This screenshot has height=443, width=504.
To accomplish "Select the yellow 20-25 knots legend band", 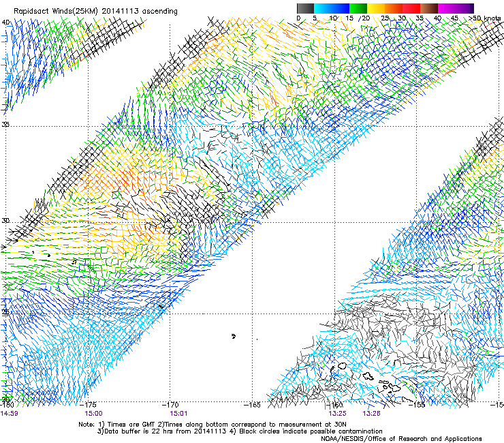I will click(376, 8).
